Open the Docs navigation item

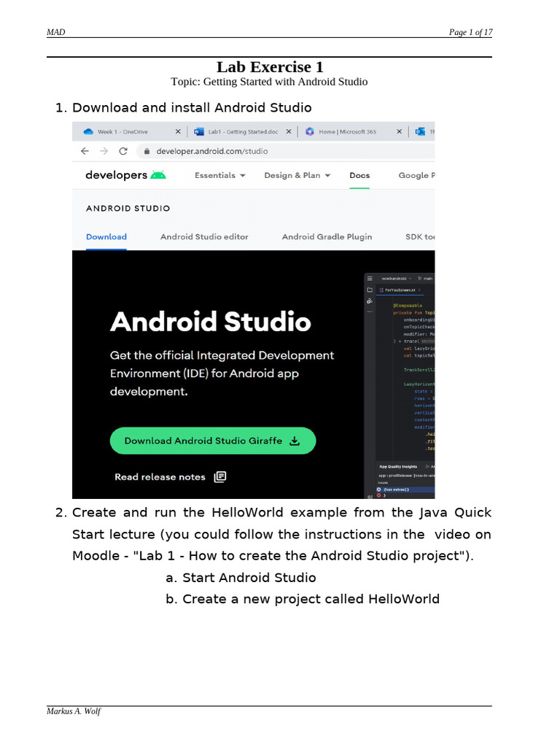359,175
